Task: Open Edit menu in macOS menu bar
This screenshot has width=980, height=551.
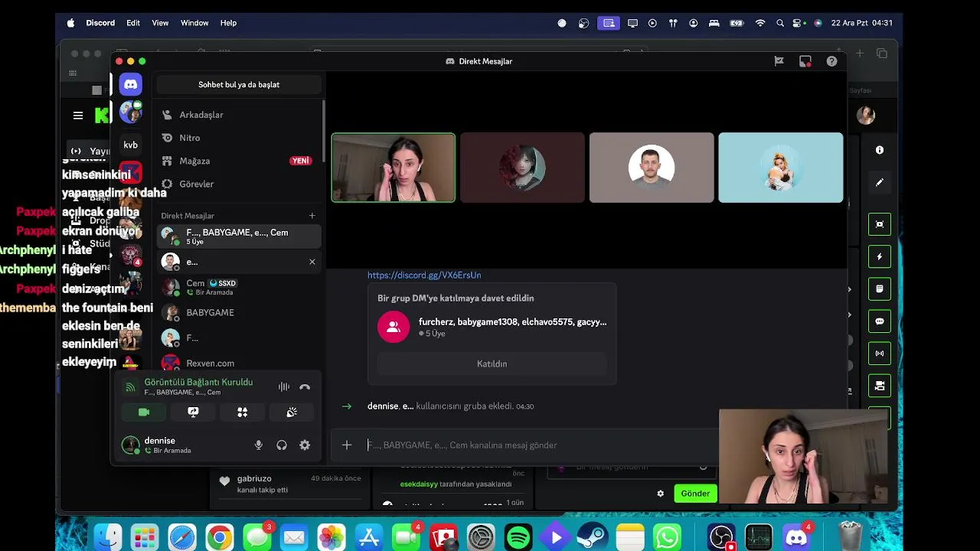Action: coord(133,23)
